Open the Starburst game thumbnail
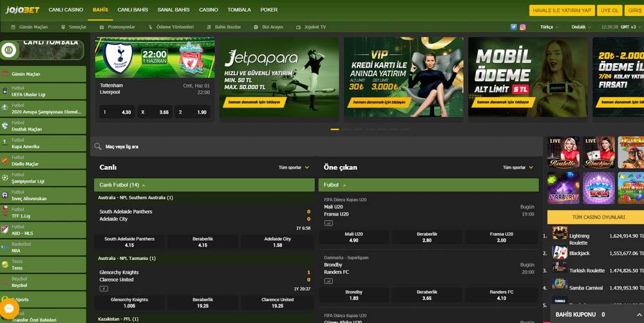 (563, 188)
